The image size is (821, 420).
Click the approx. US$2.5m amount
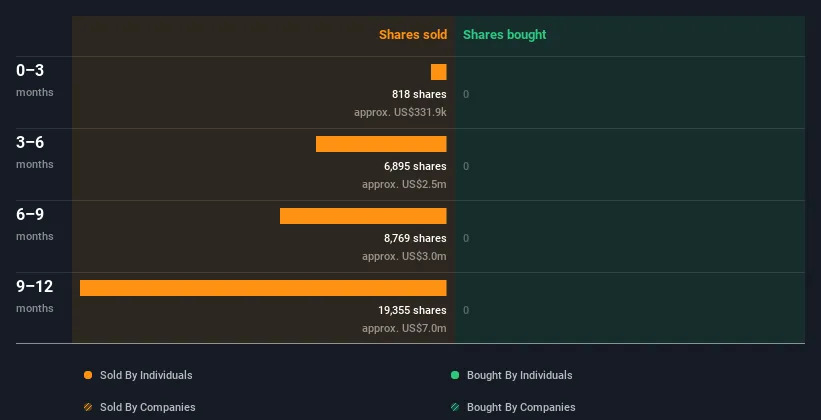tap(404, 184)
